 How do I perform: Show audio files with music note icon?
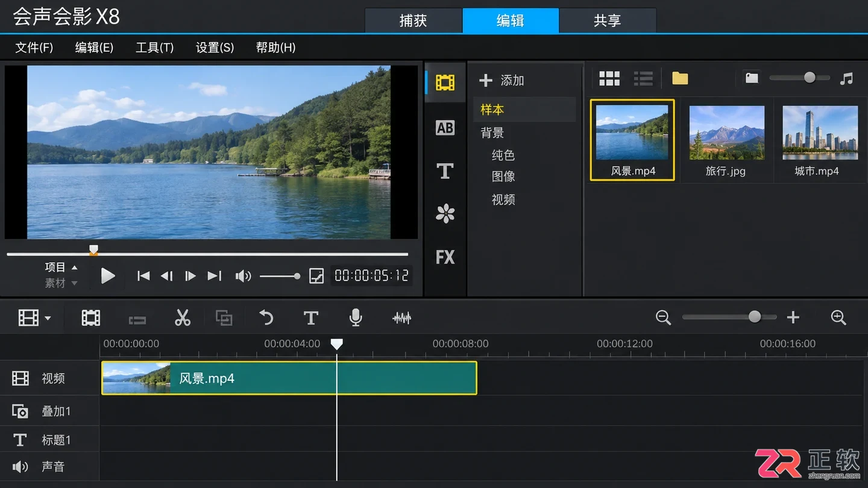pos(847,78)
